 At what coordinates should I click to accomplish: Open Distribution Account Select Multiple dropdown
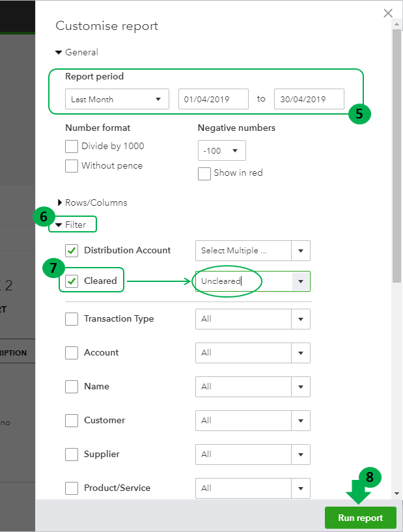pos(253,251)
